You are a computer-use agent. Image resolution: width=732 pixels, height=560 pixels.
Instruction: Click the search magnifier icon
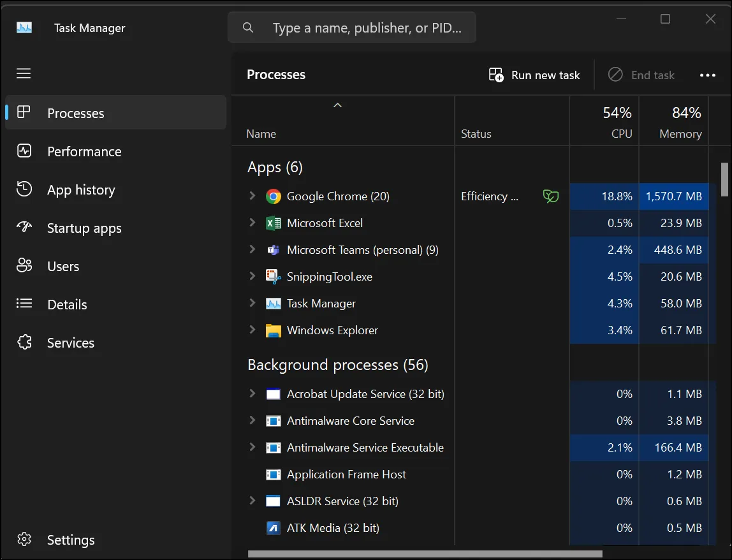(x=248, y=27)
